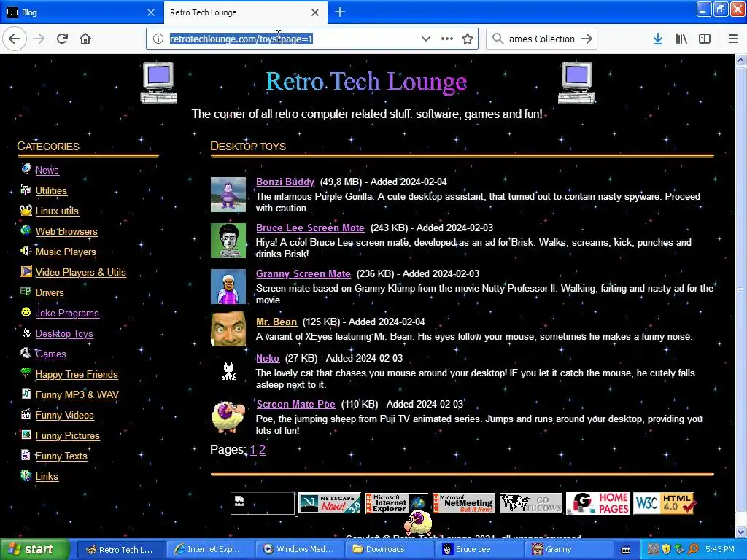Open the Funny MP3 & WAV link

click(77, 394)
